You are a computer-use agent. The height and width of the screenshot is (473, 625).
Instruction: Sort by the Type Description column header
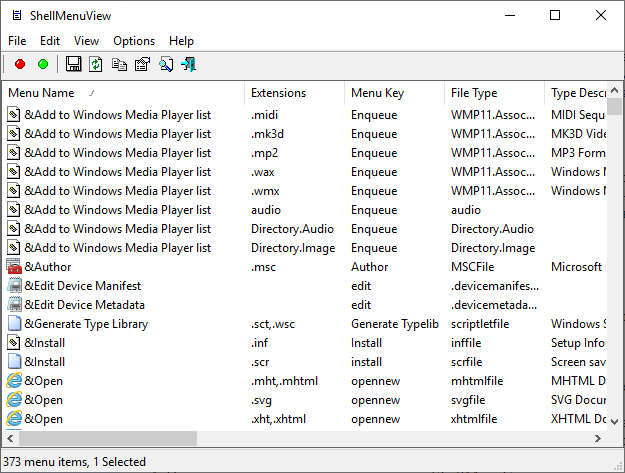576,93
